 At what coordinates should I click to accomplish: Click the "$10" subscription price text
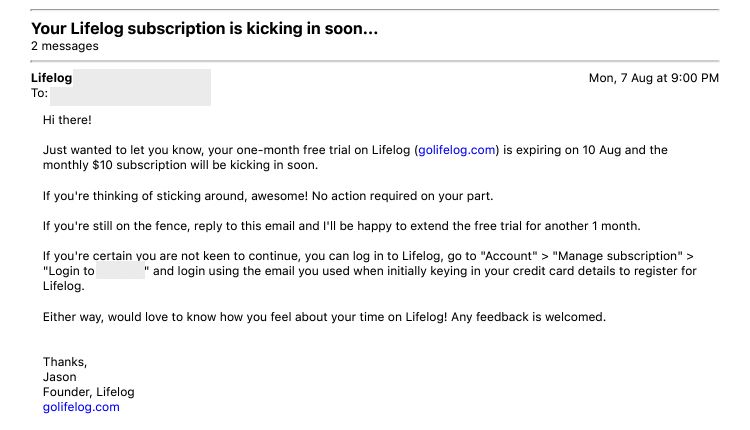click(102, 165)
